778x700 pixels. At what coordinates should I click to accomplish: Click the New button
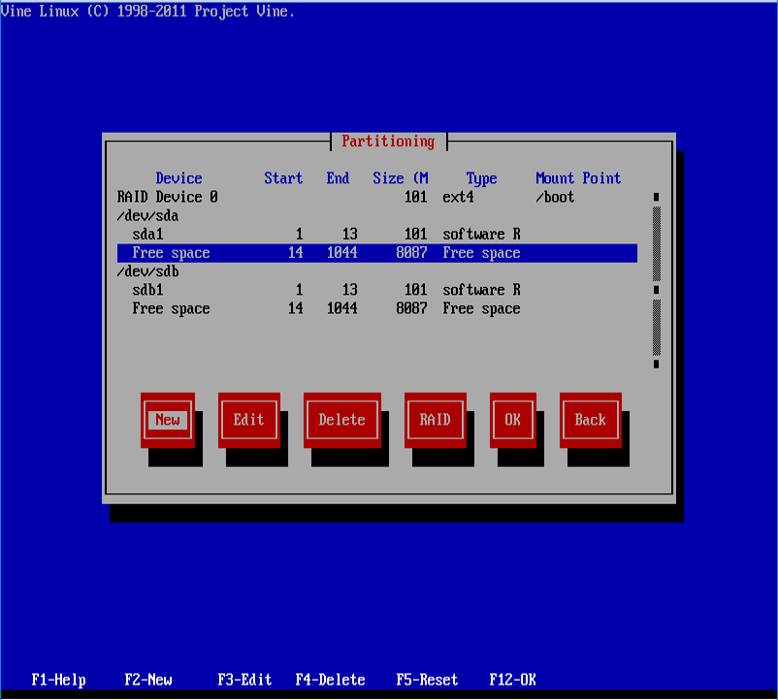pos(168,420)
